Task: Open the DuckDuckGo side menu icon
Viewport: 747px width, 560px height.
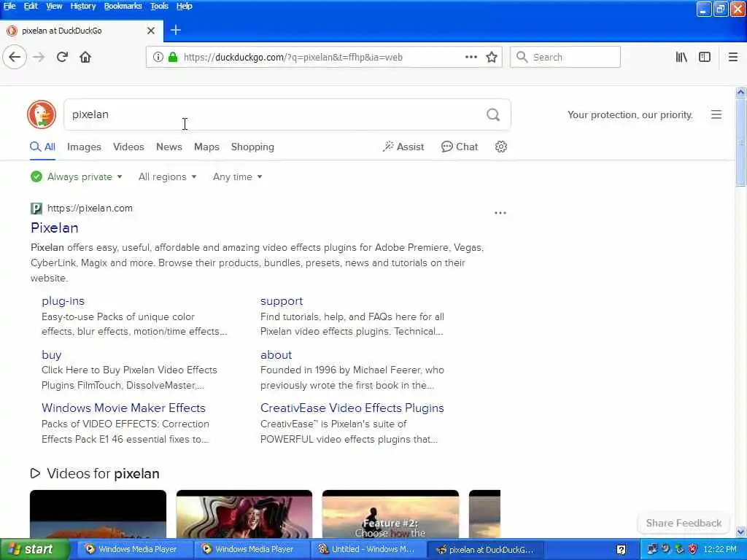Action: (x=716, y=114)
